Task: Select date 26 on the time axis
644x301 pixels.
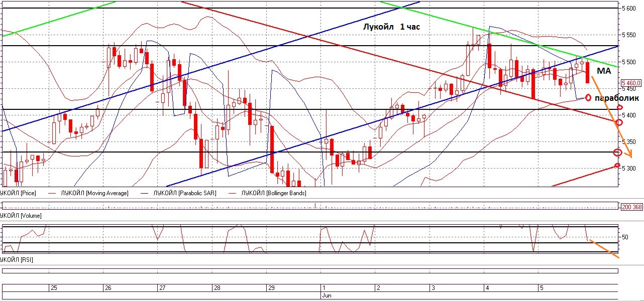Action: (x=108, y=288)
